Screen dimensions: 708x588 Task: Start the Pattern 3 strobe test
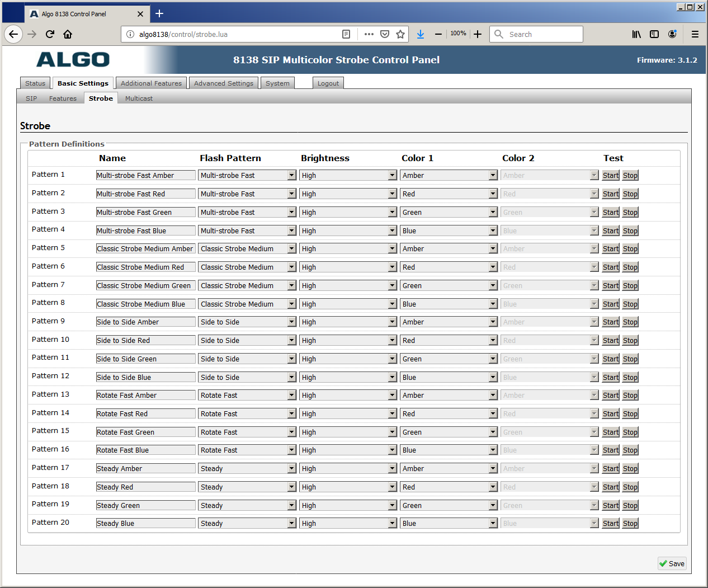point(610,212)
